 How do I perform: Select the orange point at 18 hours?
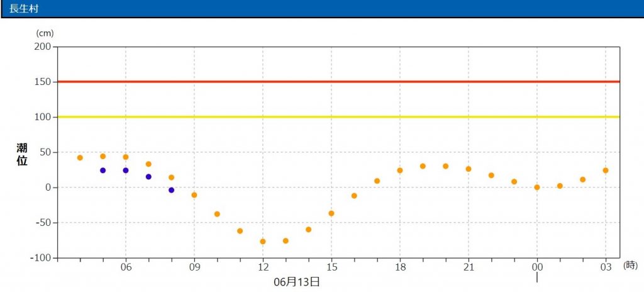click(x=400, y=171)
